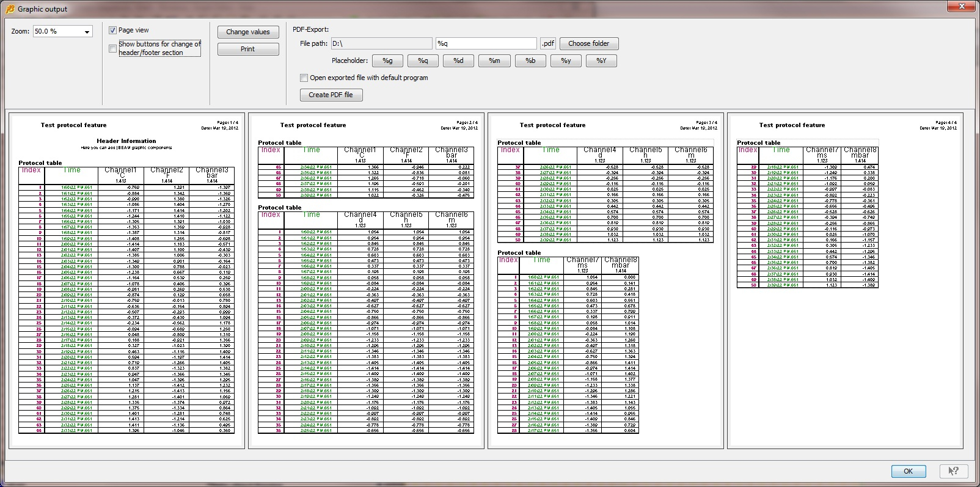Click the context help arrow icon
This screenshot has height=487, width=980.
click(x=953, y=471)
